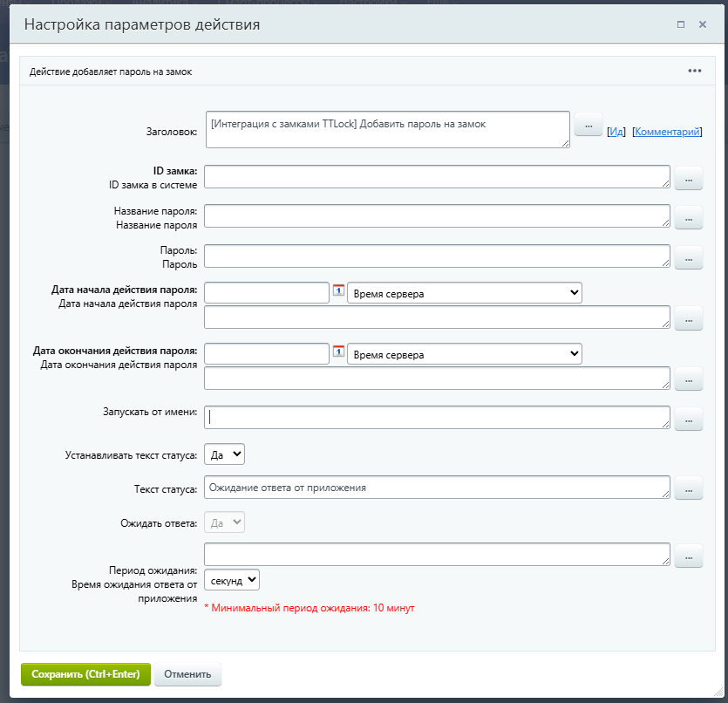Click ellipsis button beside Запускать от имени

tap(689, 420)
